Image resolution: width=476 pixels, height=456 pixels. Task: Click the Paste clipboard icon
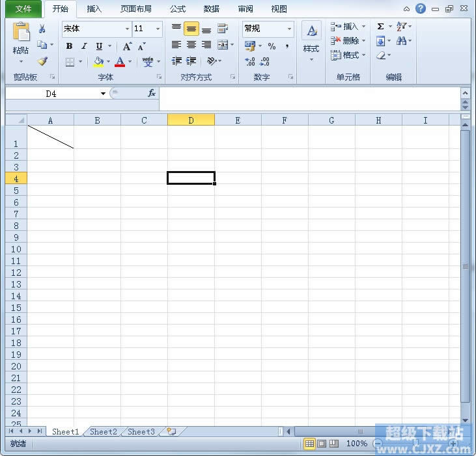pos(21,31)
